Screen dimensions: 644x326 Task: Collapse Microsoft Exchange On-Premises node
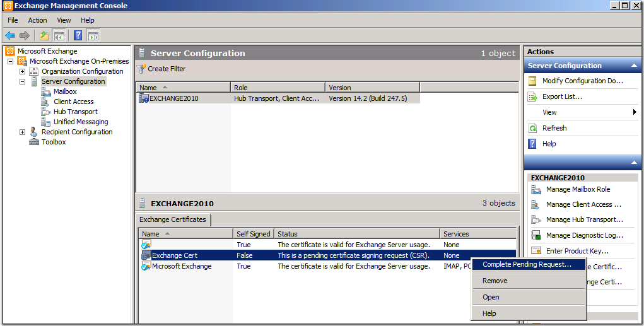tap(11, 62)
